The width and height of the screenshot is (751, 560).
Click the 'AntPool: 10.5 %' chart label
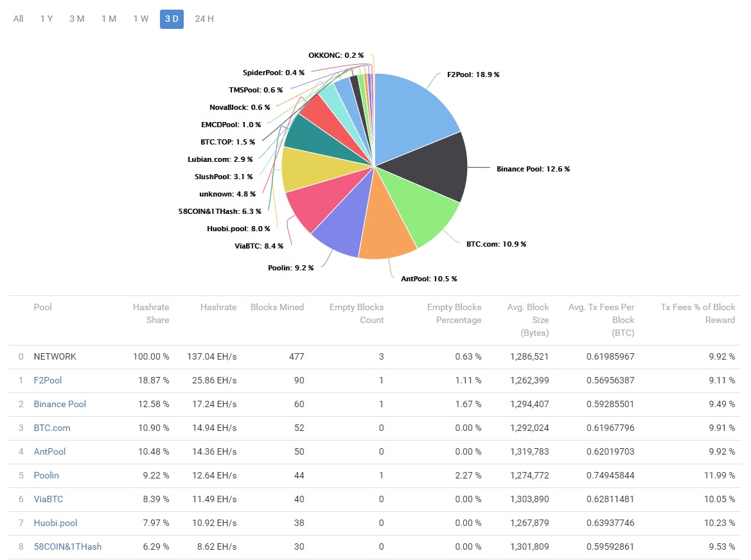[429, 279]
